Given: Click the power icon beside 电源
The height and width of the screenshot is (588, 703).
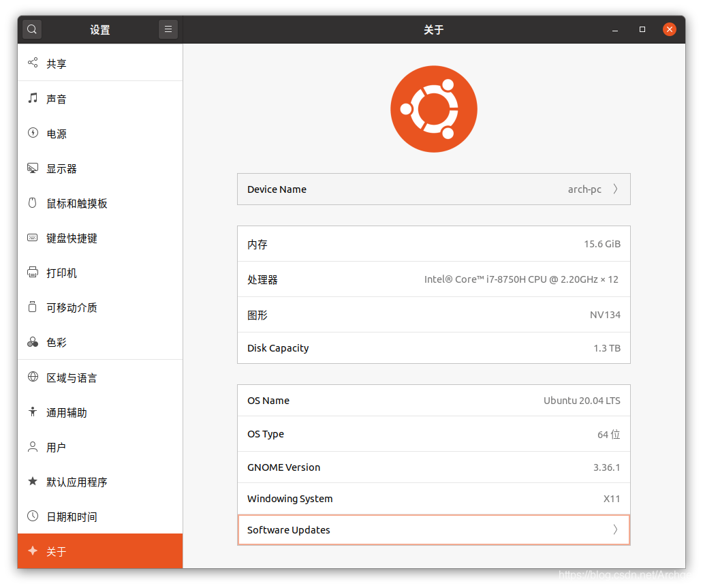Looking at the screenshot, I should [33, 133].
